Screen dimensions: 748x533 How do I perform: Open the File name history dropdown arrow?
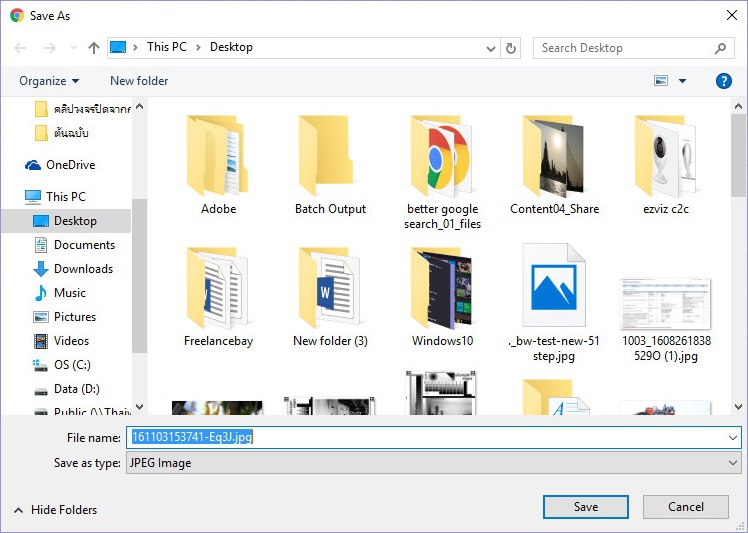point(733,437)
